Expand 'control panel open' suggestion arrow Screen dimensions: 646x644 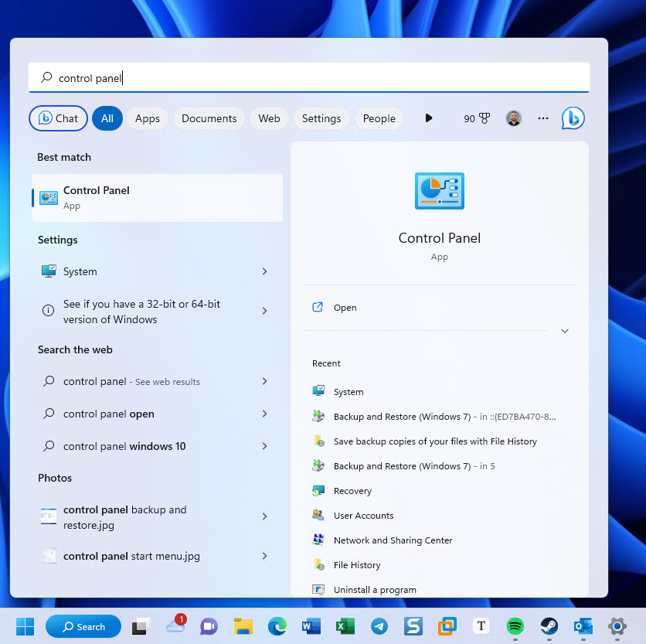[x=264, y=414]
